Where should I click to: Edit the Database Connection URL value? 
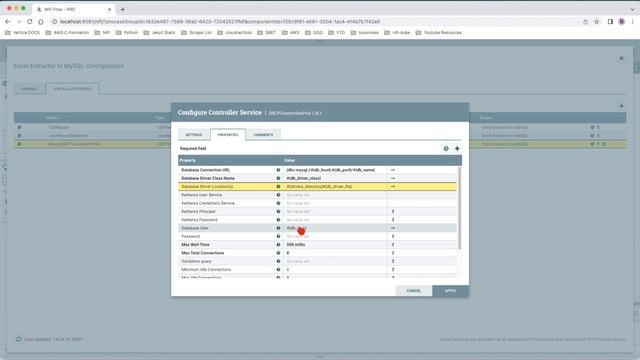tap(335, 170)
